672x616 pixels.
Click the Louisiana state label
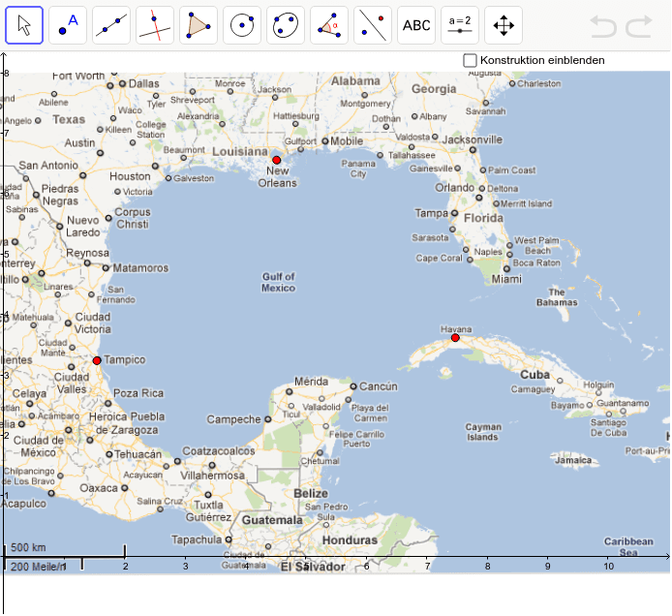coord(240,151)
